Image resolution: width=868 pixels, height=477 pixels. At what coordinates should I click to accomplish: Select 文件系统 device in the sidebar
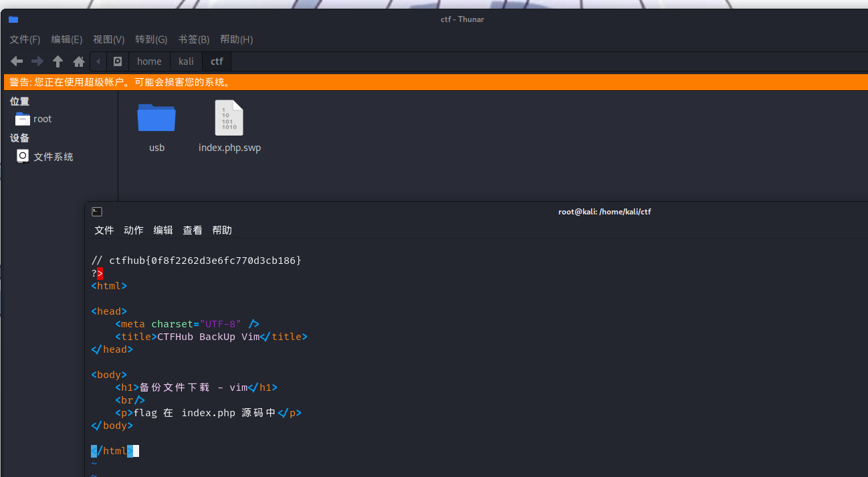pyautogui.click(x=52, y=157)
